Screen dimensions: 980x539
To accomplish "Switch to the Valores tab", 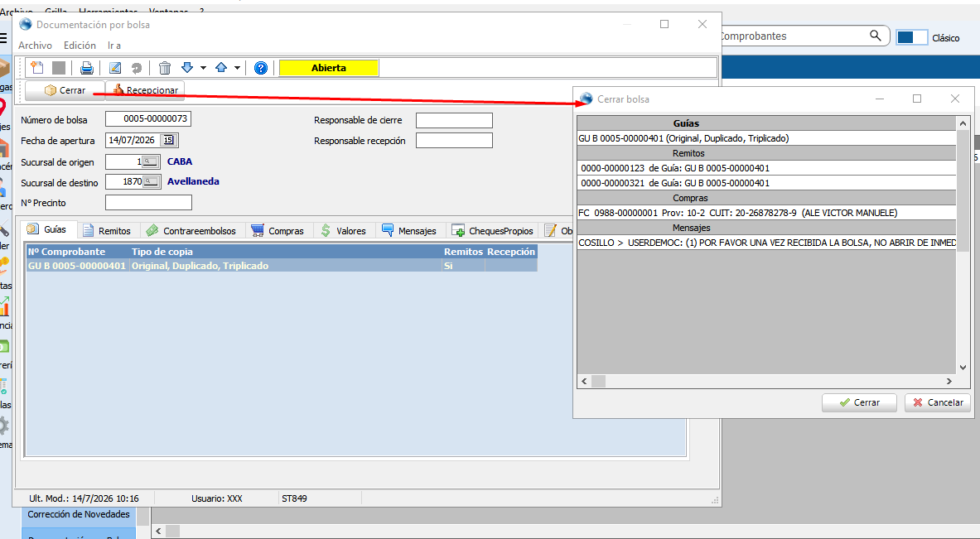I will [x=344, y=230].
